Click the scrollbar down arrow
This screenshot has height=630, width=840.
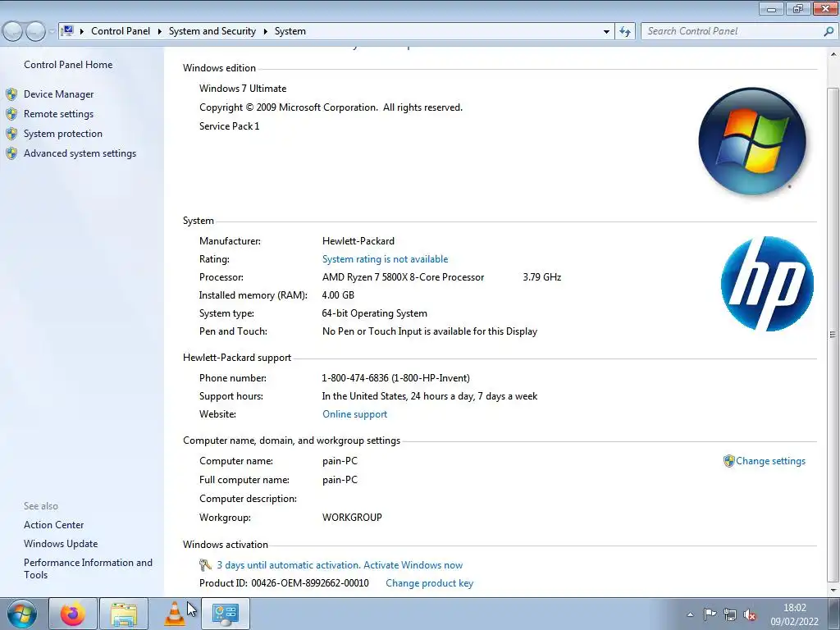(833, 591)
